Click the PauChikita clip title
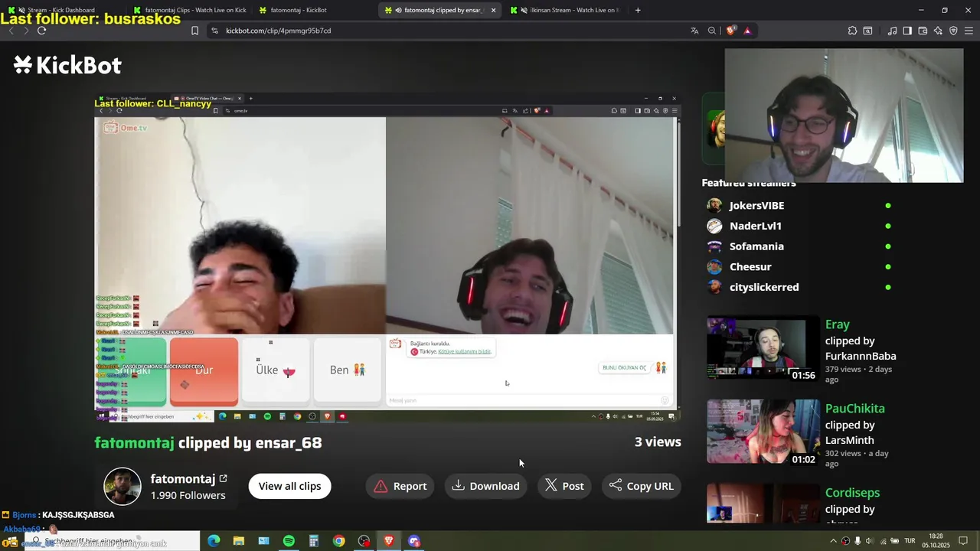Viewport: 980px width, 551px height. [x=855, y=409]
